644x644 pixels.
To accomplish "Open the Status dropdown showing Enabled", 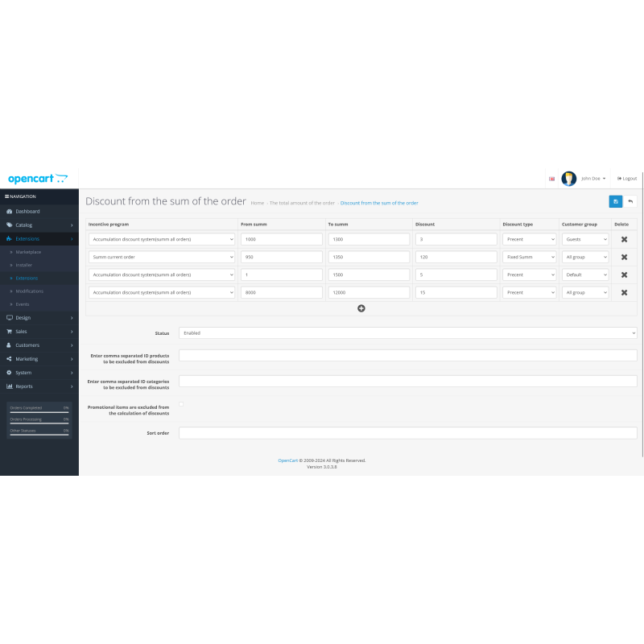I will tap(407, 332).
